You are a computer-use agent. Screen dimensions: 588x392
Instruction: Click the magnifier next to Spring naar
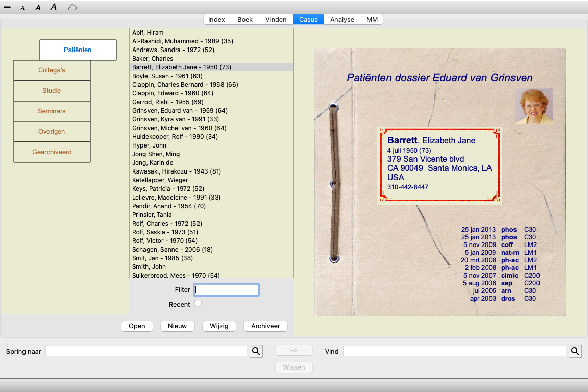[256, 351]
